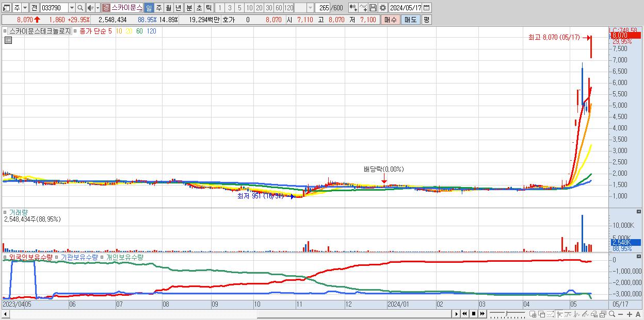Toggle the 기관보유수량 indicator marker
The height and width of the screenshot is (320, 644).
(x=57, y=257)
